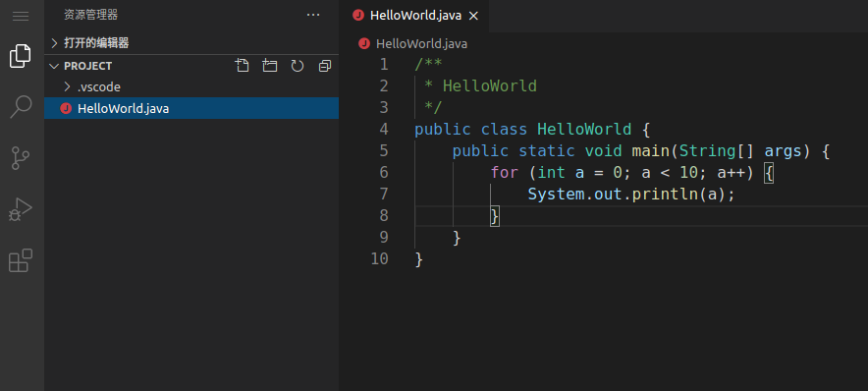Screen dimensions: 868x391
Task: Click the 'args' parameter on line 5
Action: (x=783, y=150)
